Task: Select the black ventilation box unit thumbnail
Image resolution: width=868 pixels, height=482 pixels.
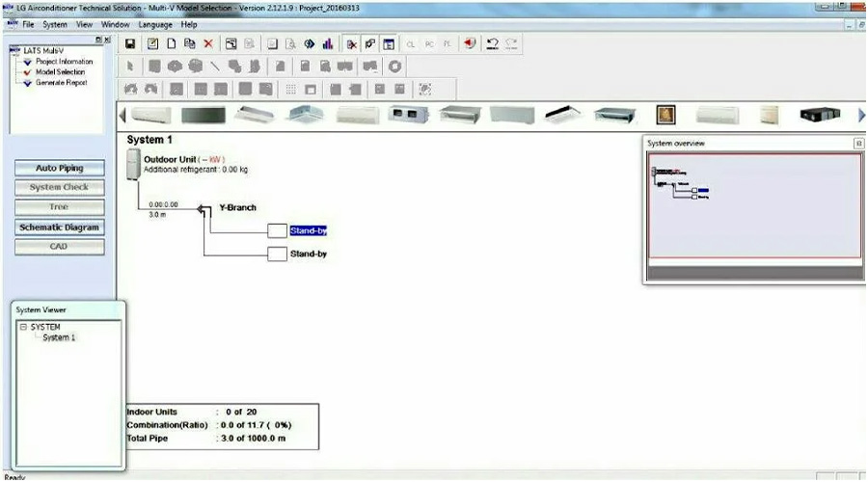Action: (820, 115)
